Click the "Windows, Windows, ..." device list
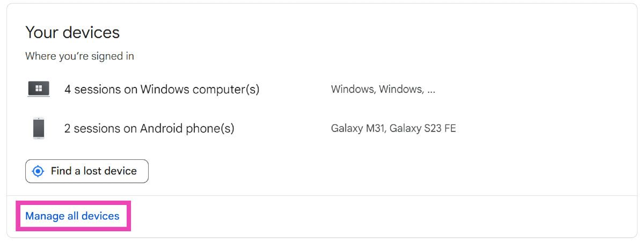This screenshot has height=242, width=644. [383, 89]
